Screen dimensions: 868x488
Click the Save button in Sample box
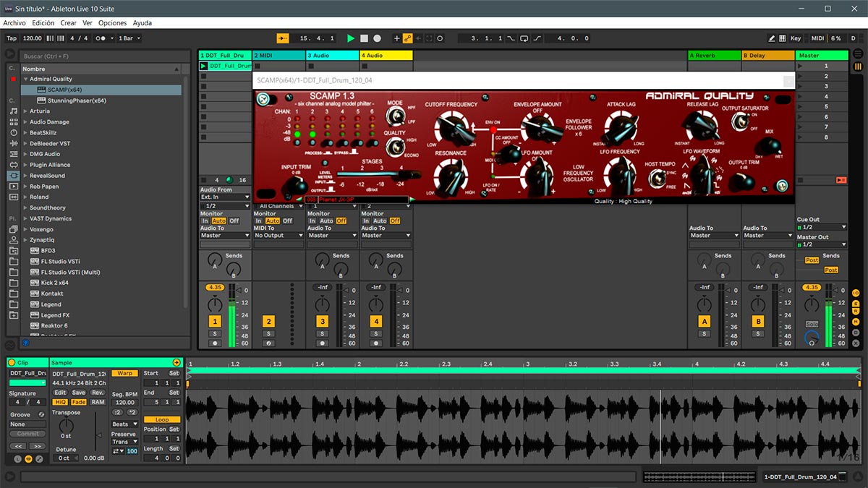click(79, 393)
